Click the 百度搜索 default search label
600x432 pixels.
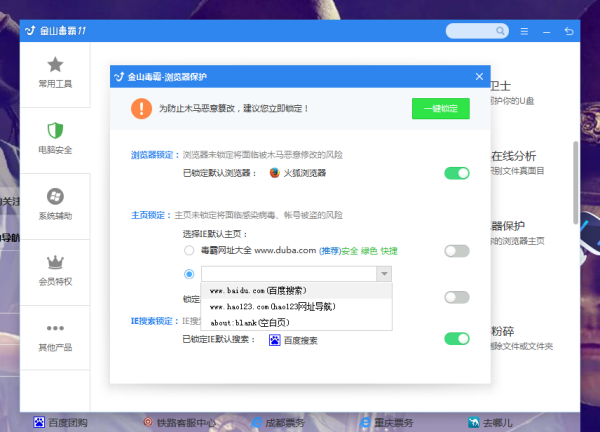(x=301, y=340)
